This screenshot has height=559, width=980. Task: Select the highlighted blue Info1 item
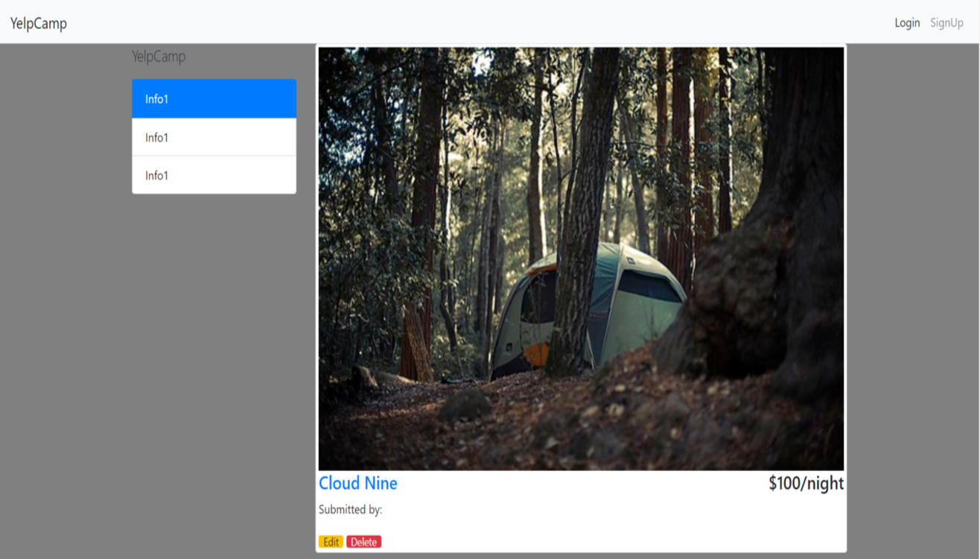click(214, 99)
